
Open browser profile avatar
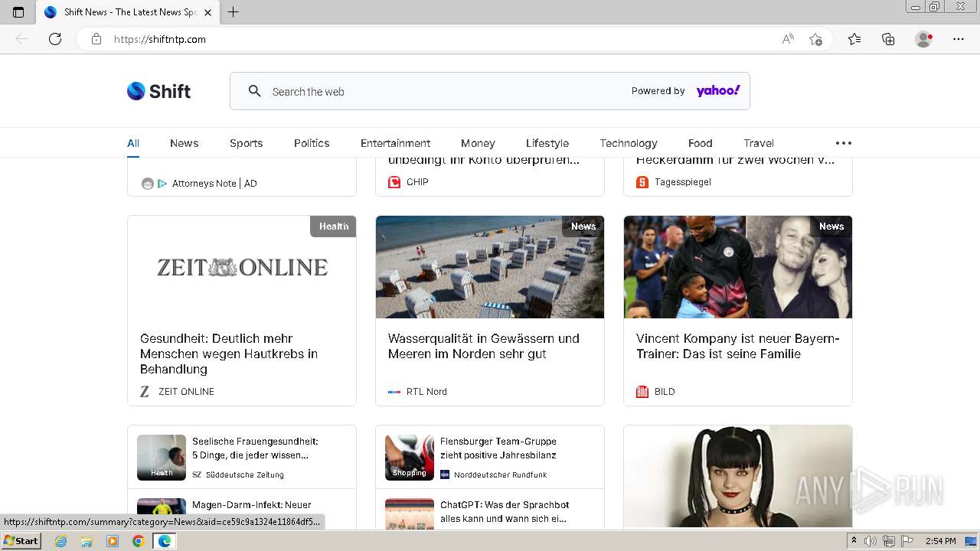pos(924,39)
